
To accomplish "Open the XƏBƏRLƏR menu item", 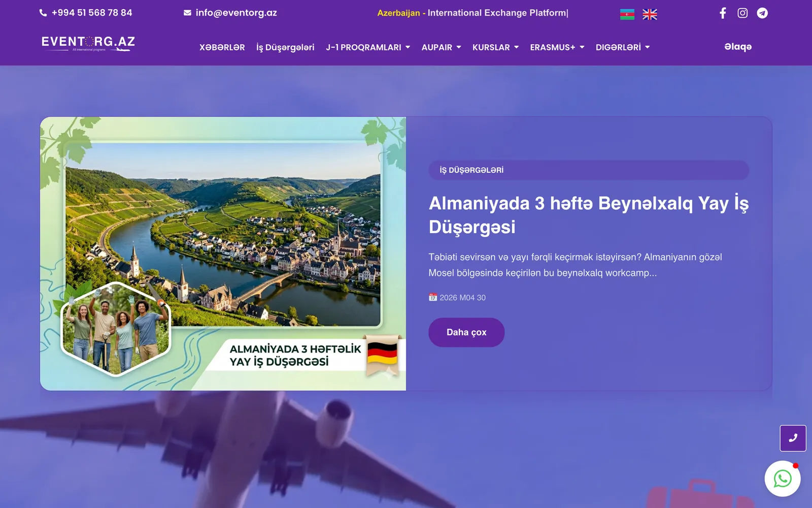I will (x=222, y=47).
